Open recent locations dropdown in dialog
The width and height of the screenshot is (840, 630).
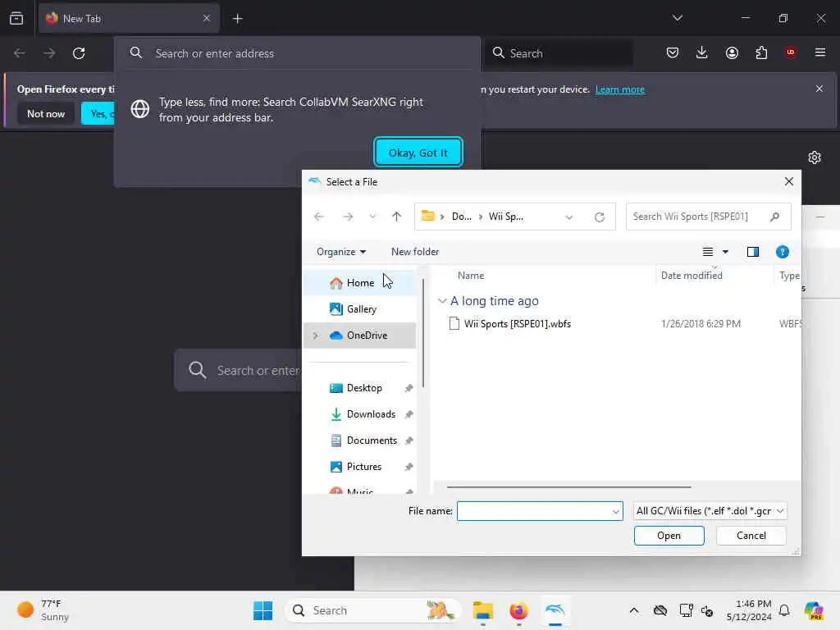point(372,217)
